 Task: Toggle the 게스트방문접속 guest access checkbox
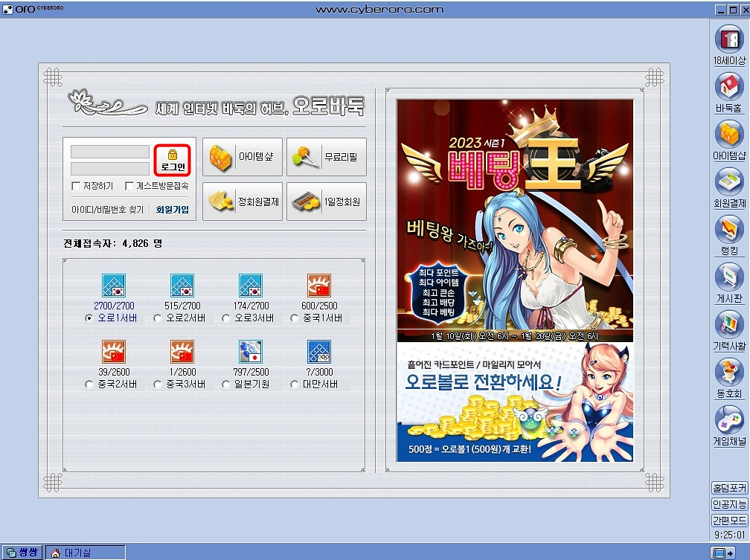[129, 186]
